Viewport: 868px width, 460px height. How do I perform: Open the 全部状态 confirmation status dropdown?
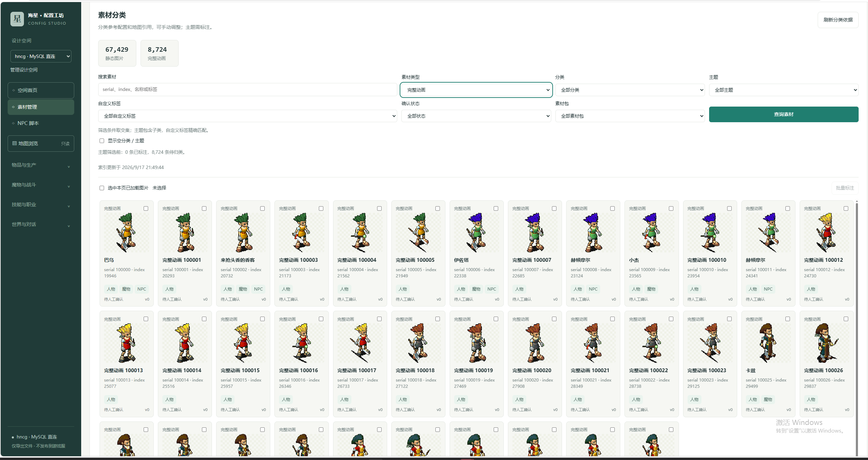476,116
